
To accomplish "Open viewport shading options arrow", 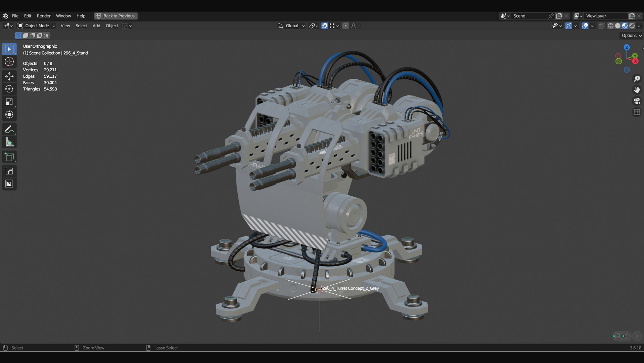I will pos(639,26).
